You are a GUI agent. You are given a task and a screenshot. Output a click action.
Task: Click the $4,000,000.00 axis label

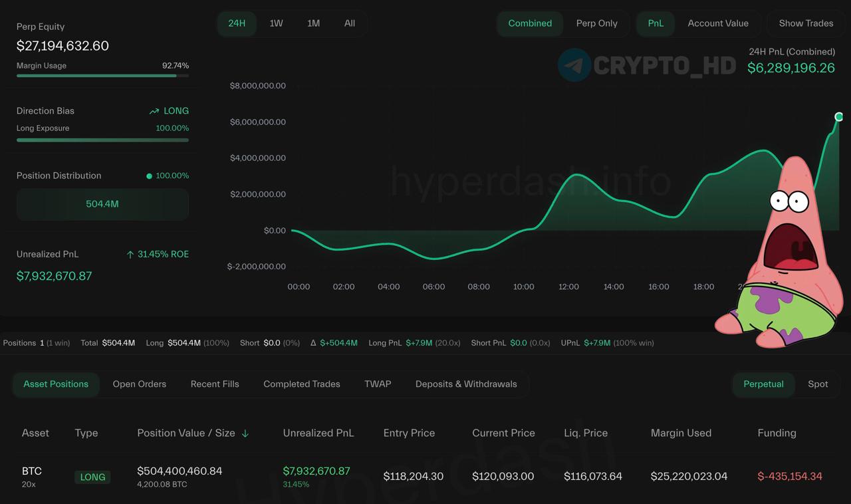pos(257,158)
